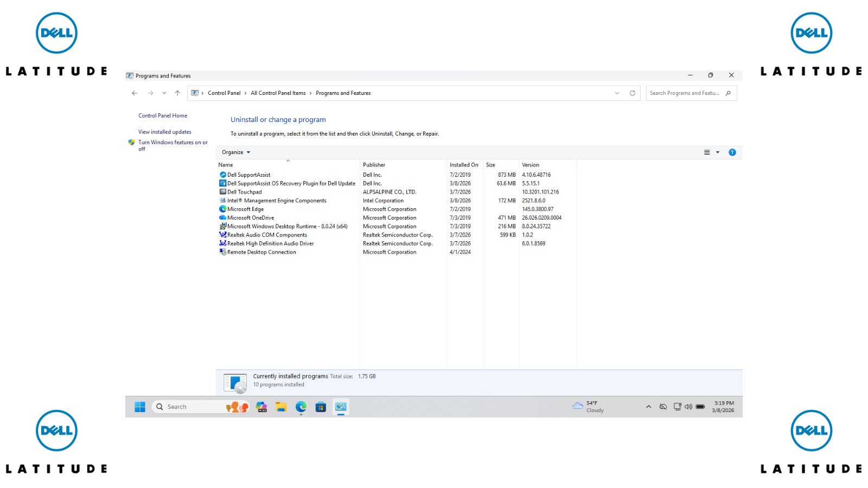
Task: Click the taskbar Search box
Action: [x=200, y=407]
